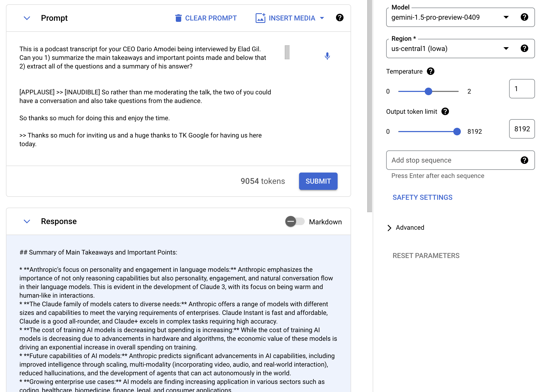Click help icon beside Model selector
The width and height of the screenshot is (542, 392).
pos(524,17)
